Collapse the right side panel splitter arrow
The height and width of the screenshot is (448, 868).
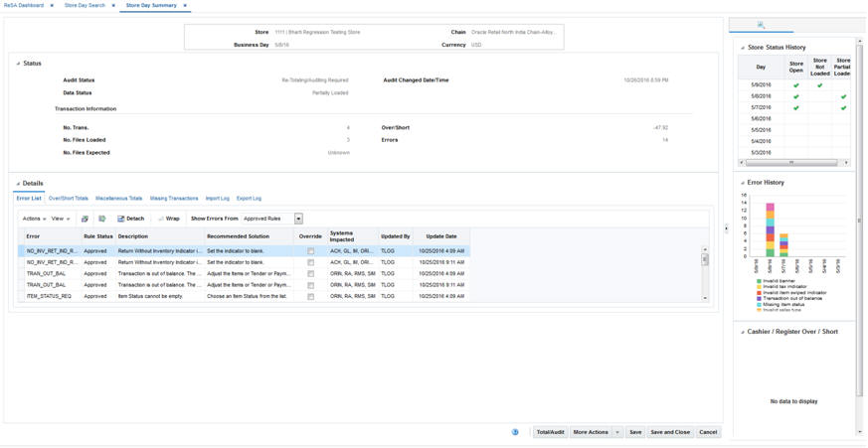pos(726,228)
